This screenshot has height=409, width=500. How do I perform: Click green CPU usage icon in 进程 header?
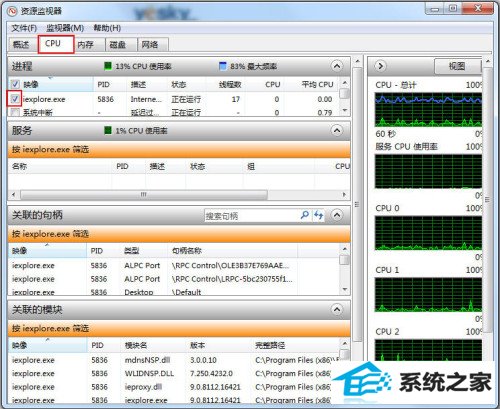point(108,66)
